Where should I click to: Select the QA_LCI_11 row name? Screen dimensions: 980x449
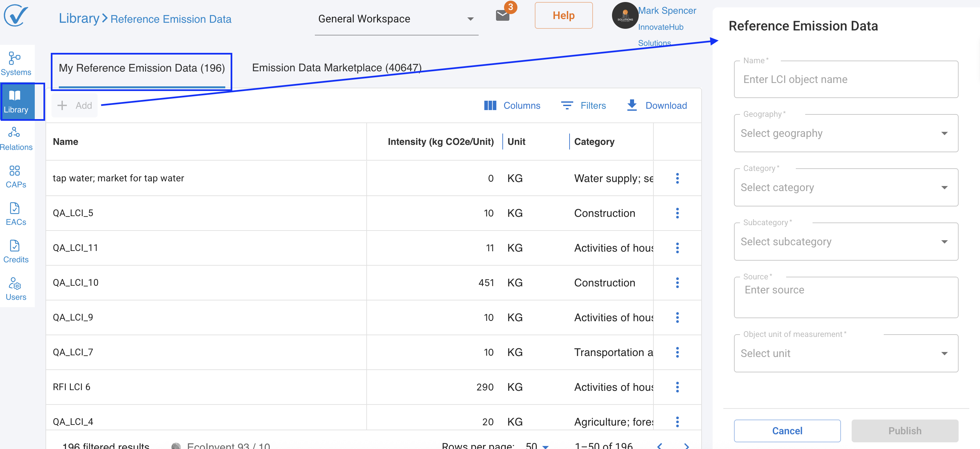pyautogui.click(x=75, y=248)
